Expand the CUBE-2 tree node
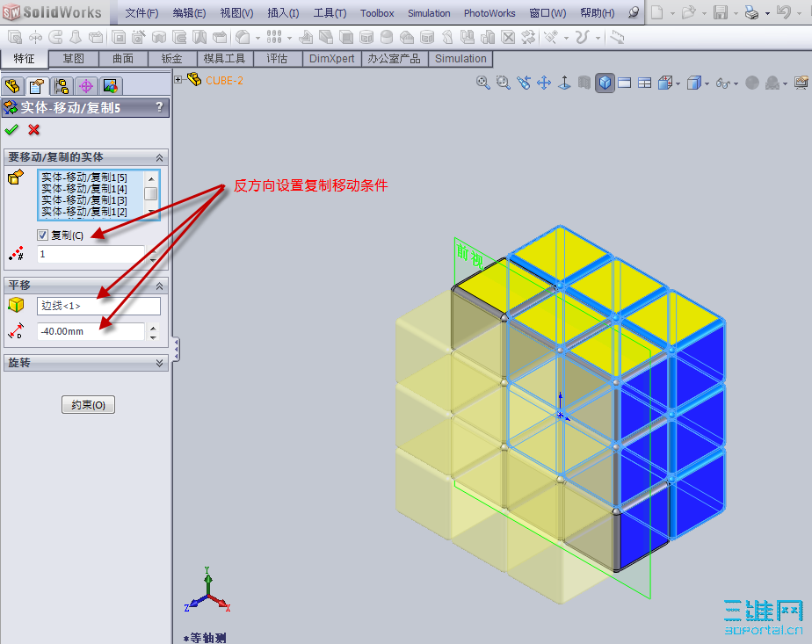This screenshot has height=644, width=812. coord(178,79)
